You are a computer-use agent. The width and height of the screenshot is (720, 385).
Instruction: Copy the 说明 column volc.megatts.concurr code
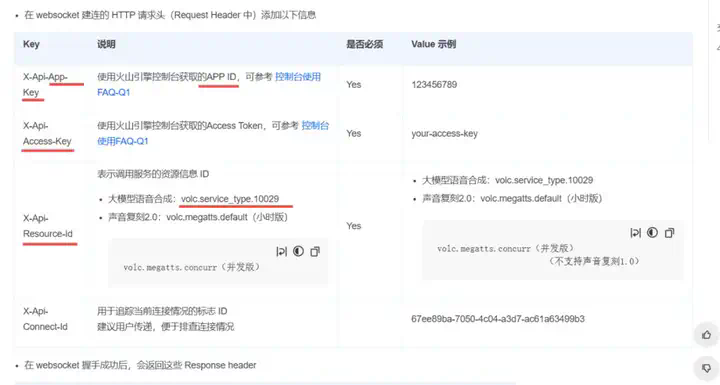pyautogui.click(x=315, y=251)
